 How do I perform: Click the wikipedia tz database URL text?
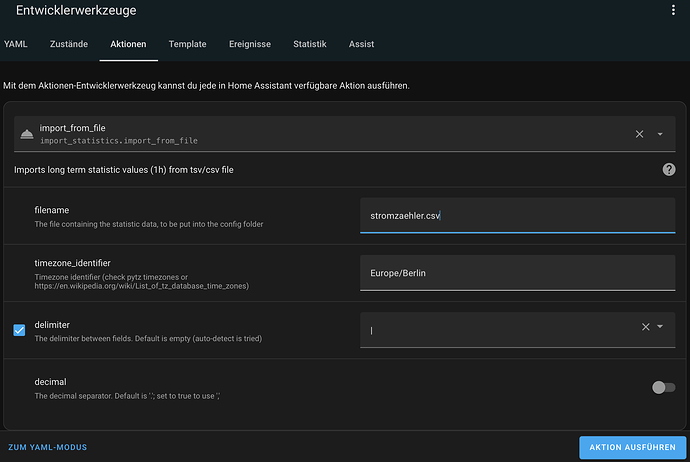click(x=142, y=286)
